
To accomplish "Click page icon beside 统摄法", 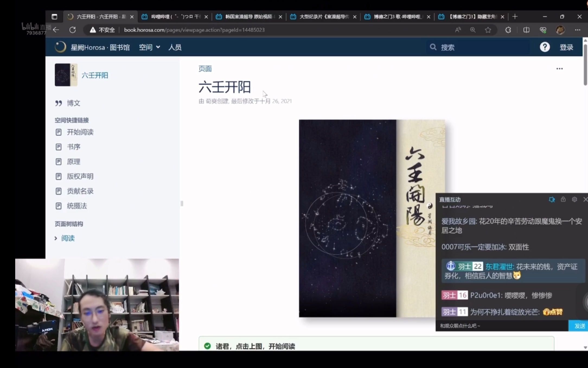I will coord(59,206).
